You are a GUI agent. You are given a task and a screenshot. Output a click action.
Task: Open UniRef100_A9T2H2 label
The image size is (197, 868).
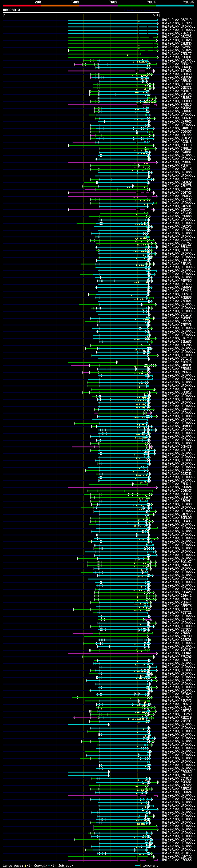[x=177, y=199]
